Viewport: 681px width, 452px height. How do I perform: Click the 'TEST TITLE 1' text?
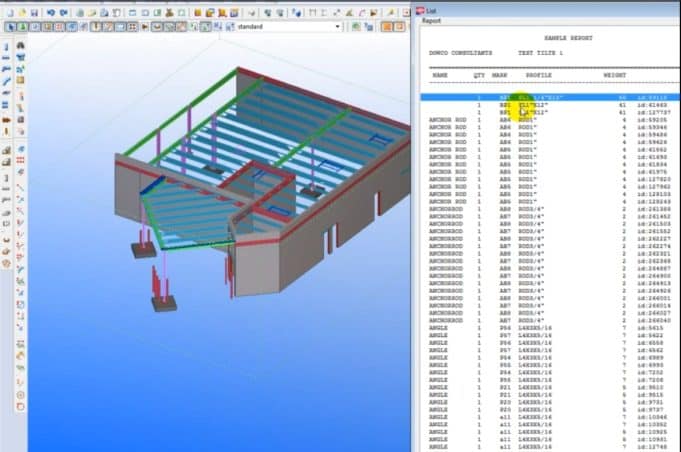click(x=540, y=53)
